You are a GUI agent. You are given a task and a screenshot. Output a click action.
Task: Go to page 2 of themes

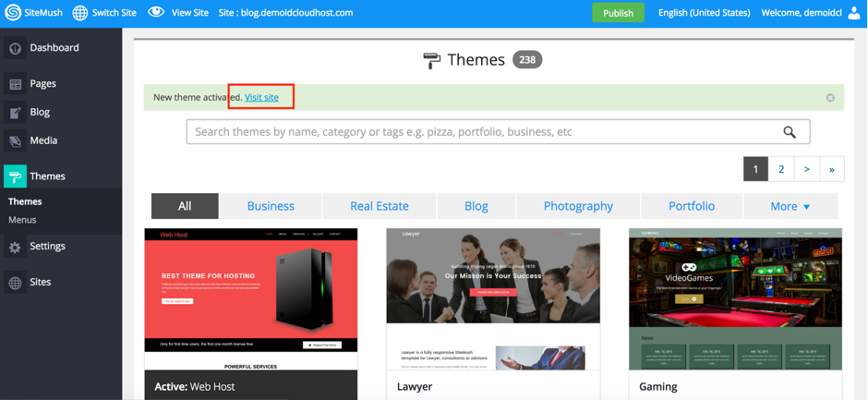tap(781, 169)
